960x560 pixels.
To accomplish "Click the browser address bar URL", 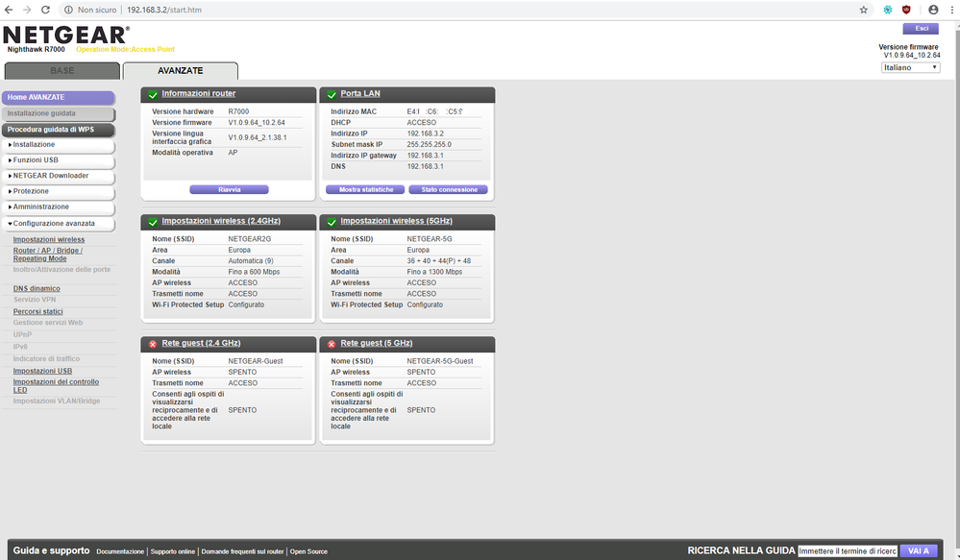I will (164, 10).
